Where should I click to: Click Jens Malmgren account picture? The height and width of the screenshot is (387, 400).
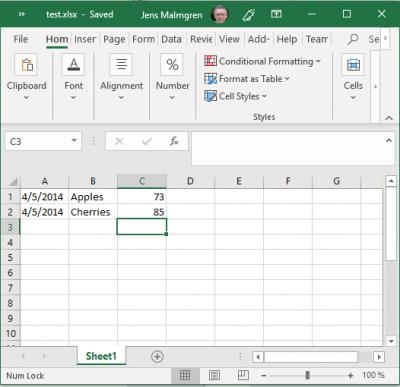click(x=219, y=14)
